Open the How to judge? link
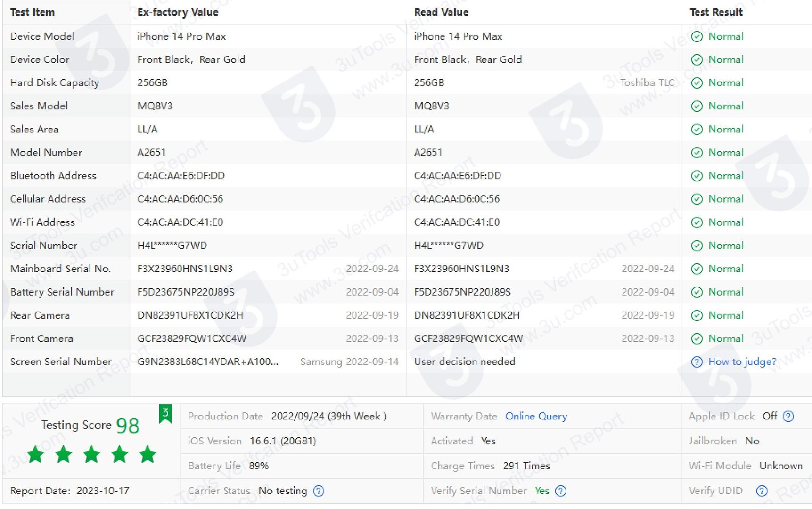This screenshot has height=509, width=812. 742,362
